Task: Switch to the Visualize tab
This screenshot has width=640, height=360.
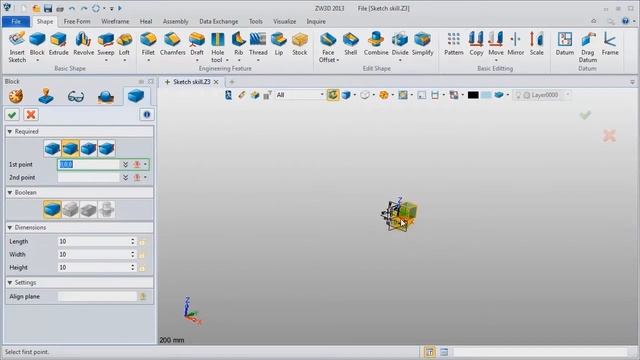Action: 284,21
